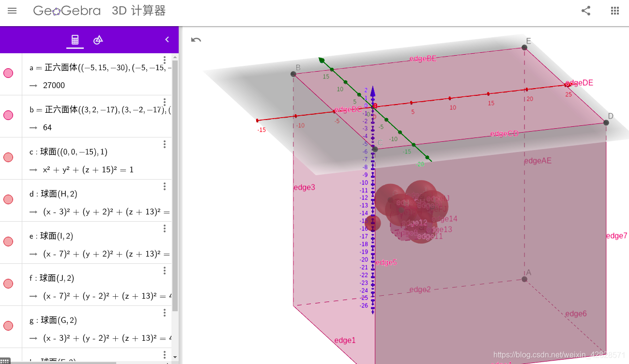Share the construction via share icon

[586, 11]
